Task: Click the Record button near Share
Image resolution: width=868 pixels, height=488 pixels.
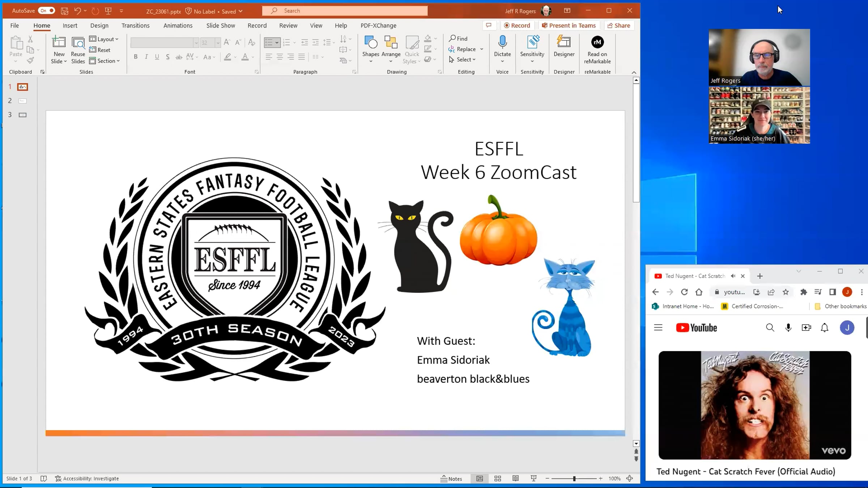Action: [x=517, y=25]
